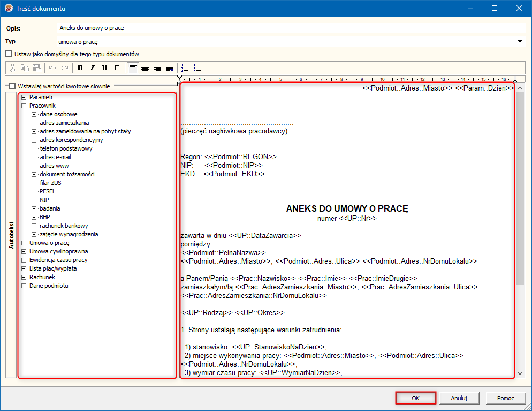Click the vertical scrollbar thumb
This screenshot has height=411, width=532.
pos(520,189)
